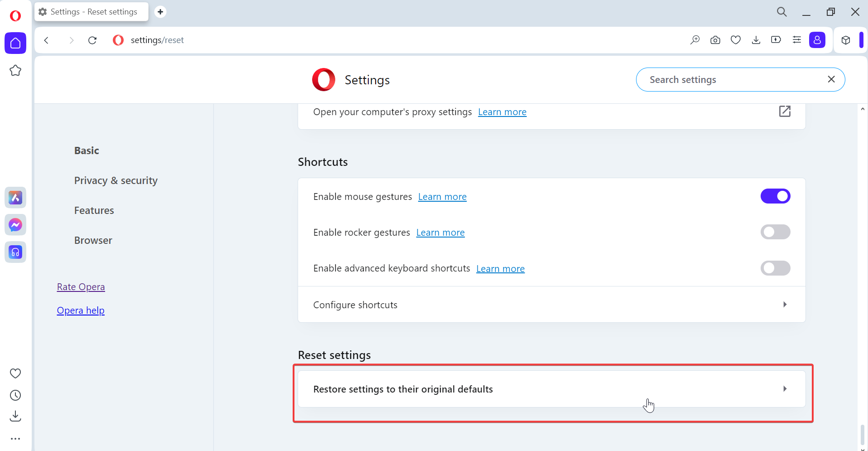Click the Opera site icon in address bar
This screenshot has height=451, width=868.
(118, 40)
